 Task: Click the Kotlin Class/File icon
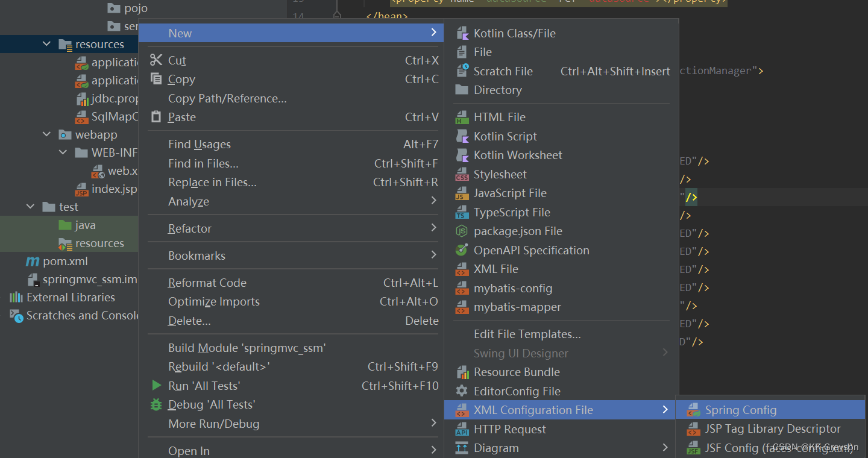462,33
